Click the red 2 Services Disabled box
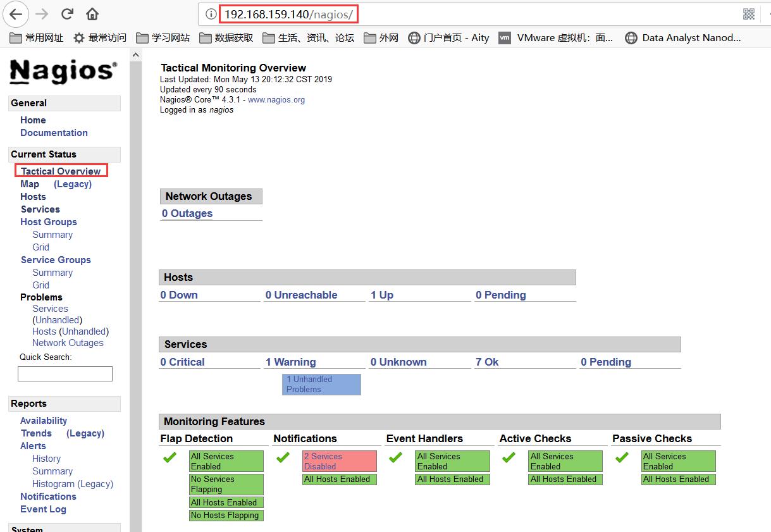The image size is (771, 532). [340, 462]
